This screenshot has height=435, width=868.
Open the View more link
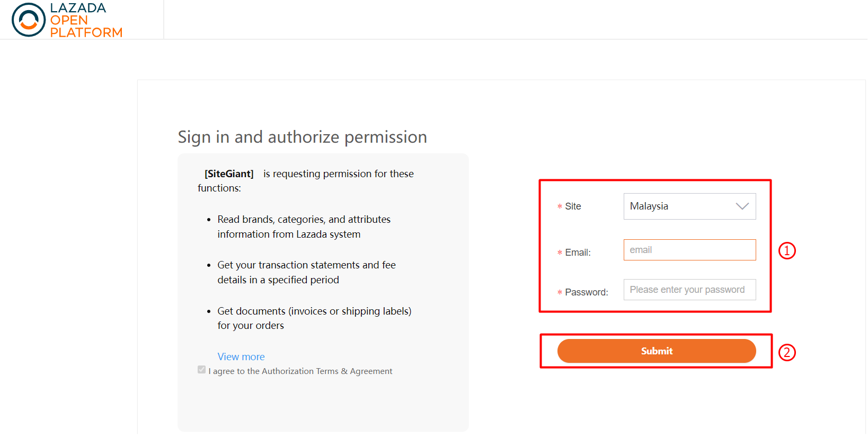coord(241,356)
